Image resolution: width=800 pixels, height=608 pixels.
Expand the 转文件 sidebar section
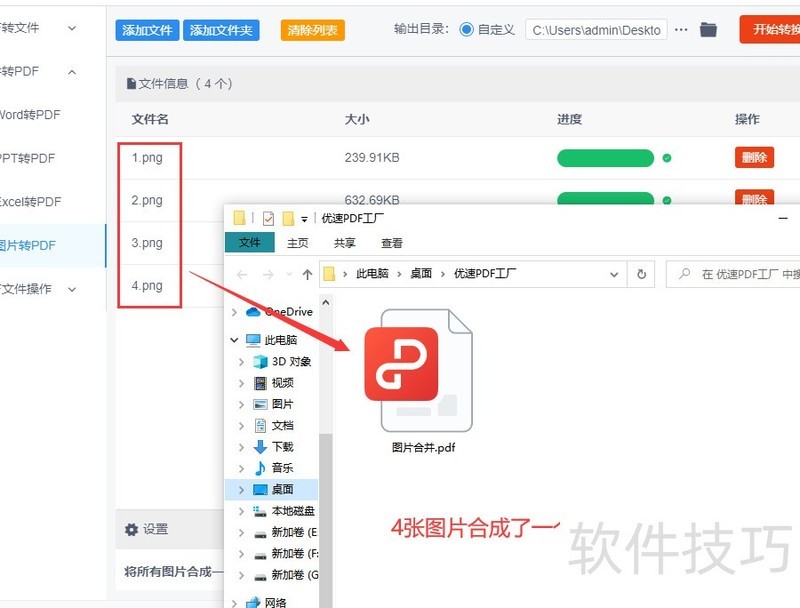click(x=72, y=28)
